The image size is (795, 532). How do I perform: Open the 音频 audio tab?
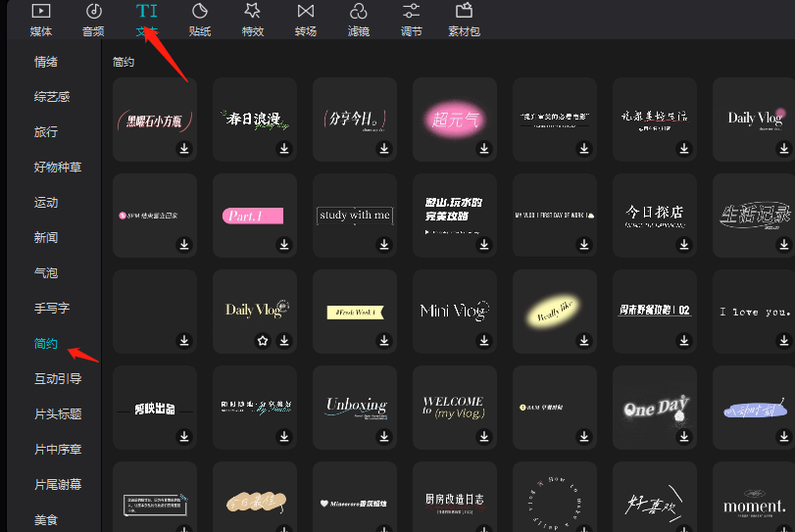(93, 21)
